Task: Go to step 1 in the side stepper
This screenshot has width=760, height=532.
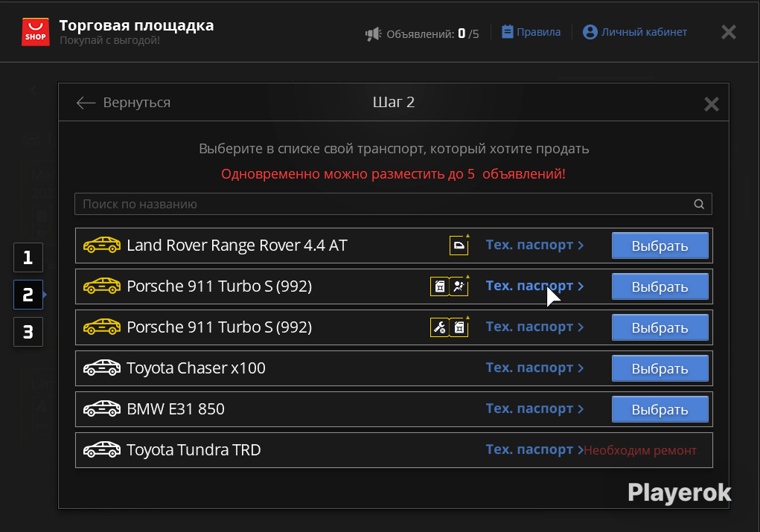Action: tap(28, 257)
